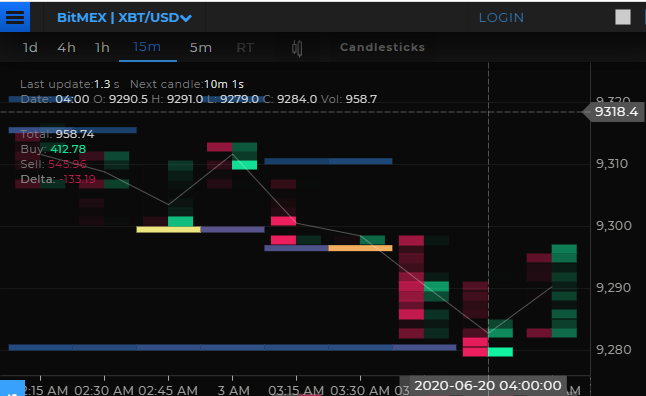Screen dimensions: 646x396
Task: Click the Next candle 10m 1s countdown
Action: [x=187, y=84]
